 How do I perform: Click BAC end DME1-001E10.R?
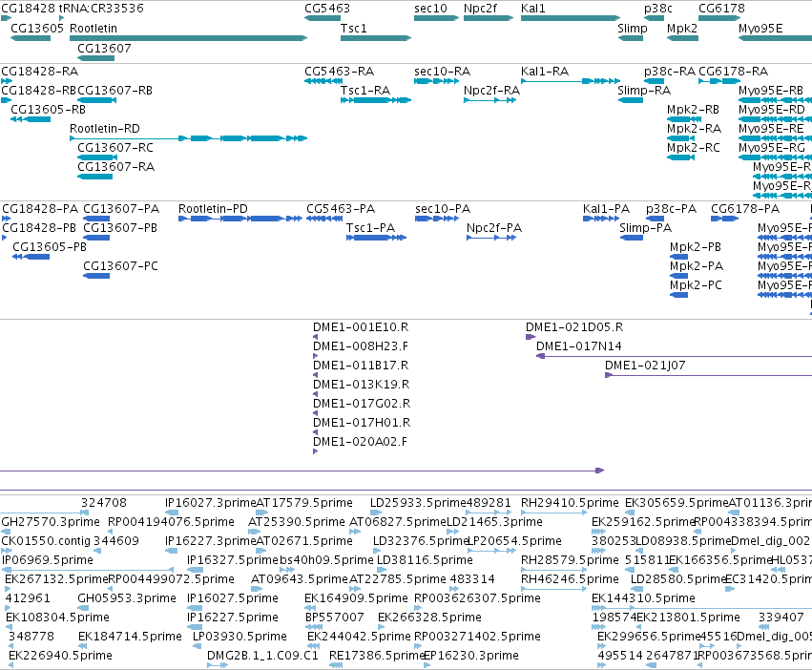click(316, 337)
